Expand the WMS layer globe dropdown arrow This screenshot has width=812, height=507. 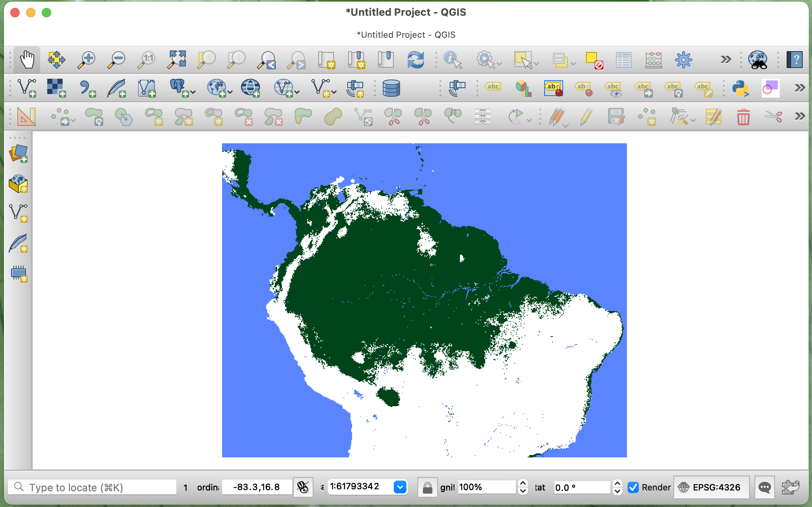(x=230, y=92)
